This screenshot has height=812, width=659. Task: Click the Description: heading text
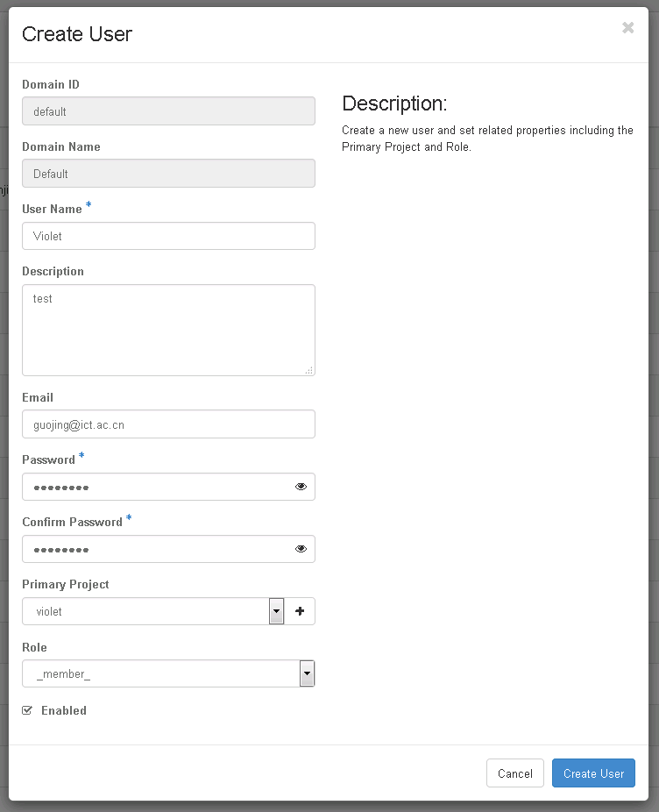point(394,103)
